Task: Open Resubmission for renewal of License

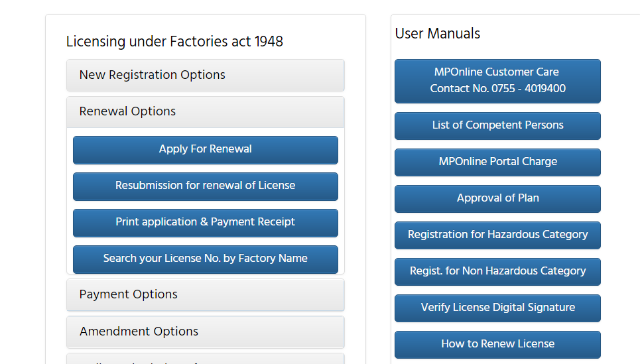Action: [x=205, y=186]
